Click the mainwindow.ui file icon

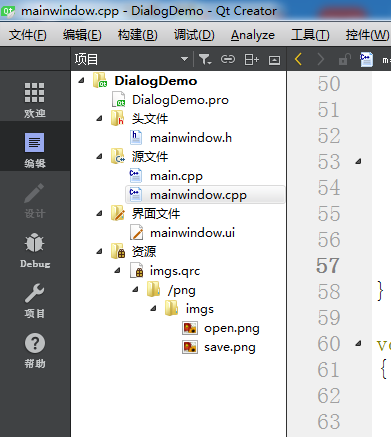[137, 232]
